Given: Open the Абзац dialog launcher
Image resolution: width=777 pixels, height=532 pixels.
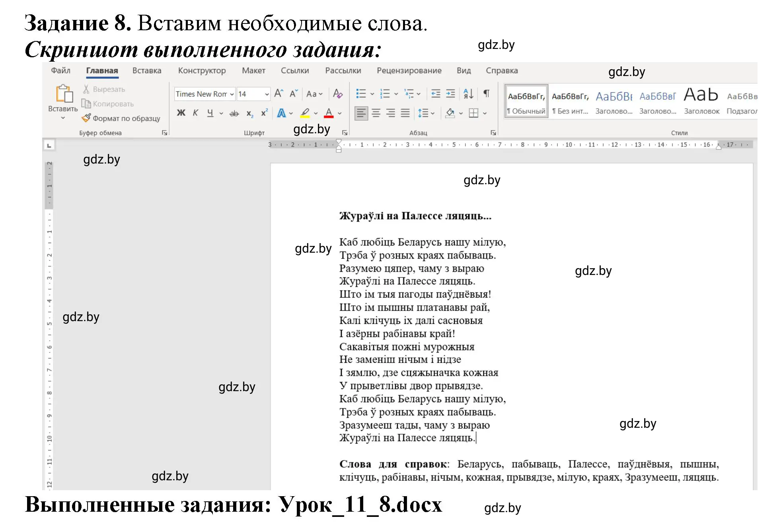Looking at the screenshot, I should (493, 133).
